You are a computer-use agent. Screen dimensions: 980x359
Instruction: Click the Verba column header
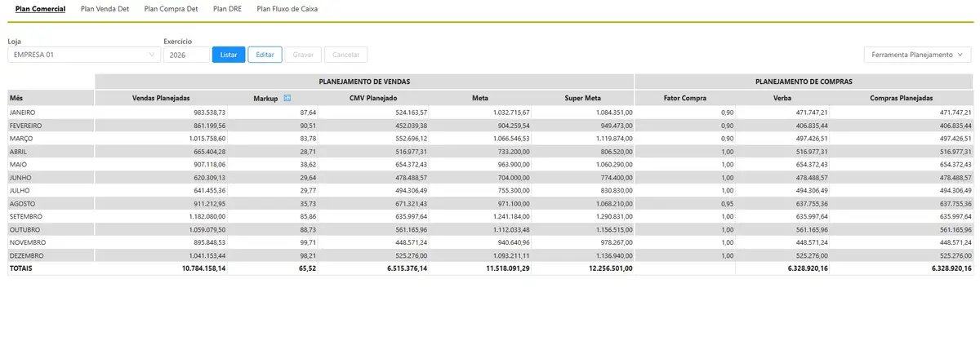tap(782, 98)
